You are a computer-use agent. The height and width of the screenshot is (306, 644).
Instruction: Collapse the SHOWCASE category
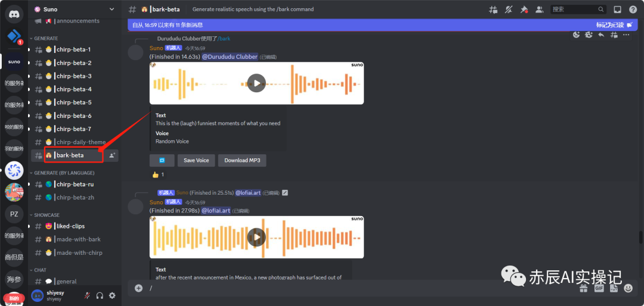click(x=44, y=215)
